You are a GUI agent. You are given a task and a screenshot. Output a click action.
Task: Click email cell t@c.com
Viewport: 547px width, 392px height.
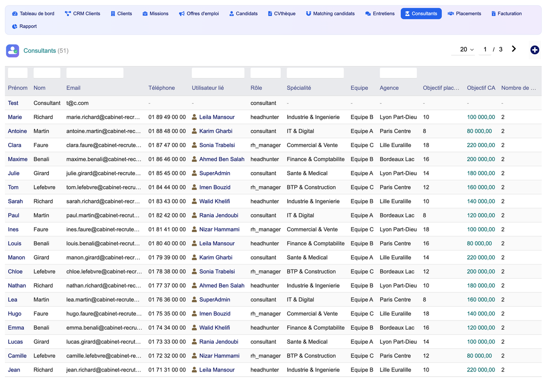[77, 103]
